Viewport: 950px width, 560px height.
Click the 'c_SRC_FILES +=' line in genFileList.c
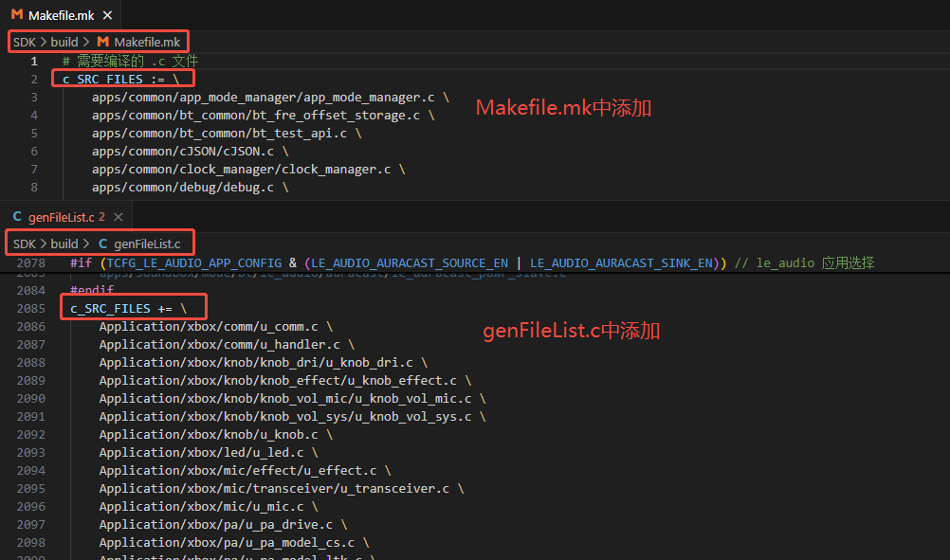[128, 309]
